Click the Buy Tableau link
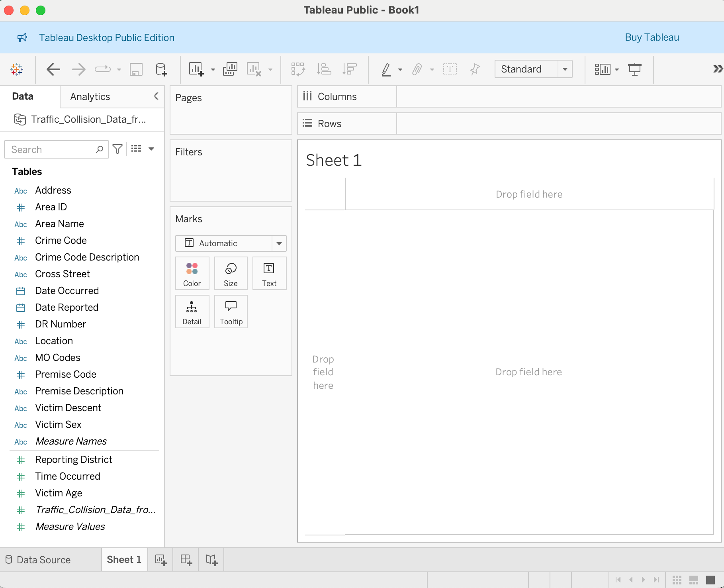 point(652,37)
